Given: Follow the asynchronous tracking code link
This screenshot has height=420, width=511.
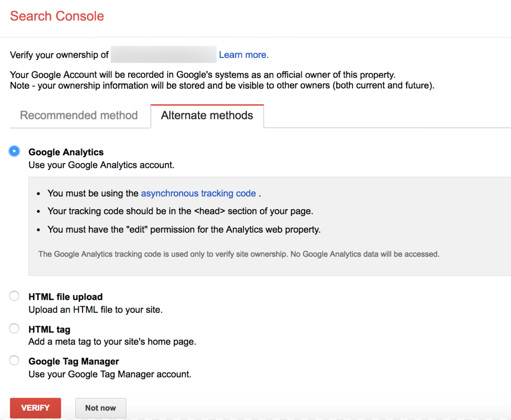Looking at the screenshot, I should [x=198, y=193].
